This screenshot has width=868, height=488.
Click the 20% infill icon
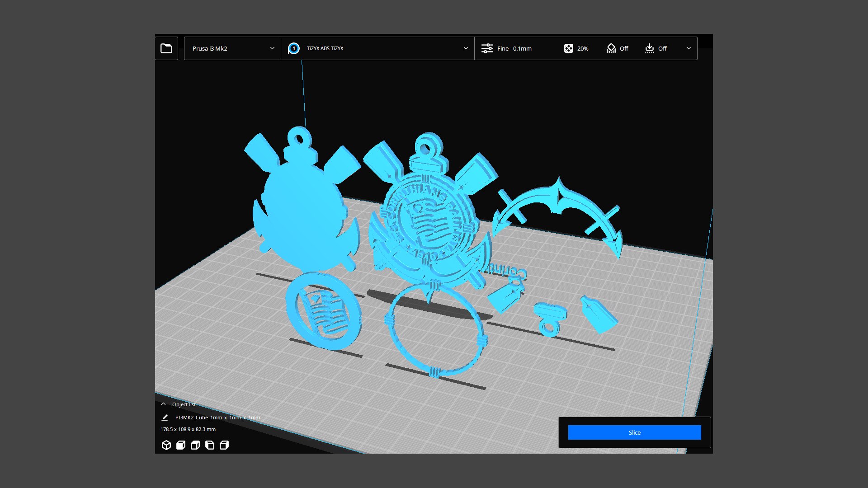569,48
